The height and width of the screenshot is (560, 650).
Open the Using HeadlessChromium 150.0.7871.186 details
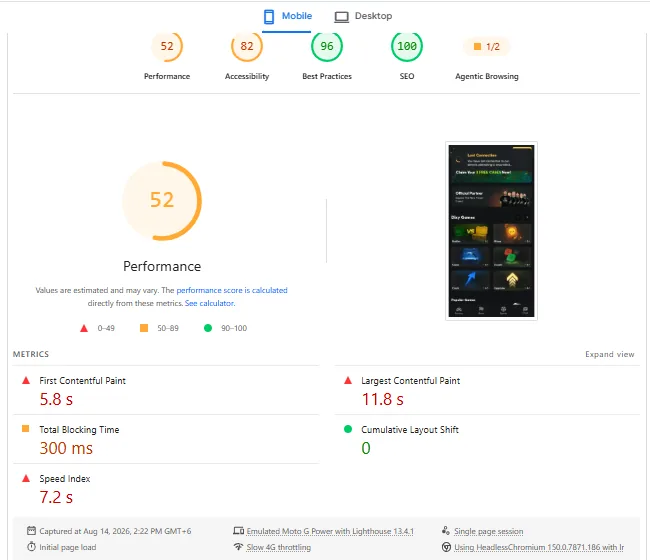[539, 547]
